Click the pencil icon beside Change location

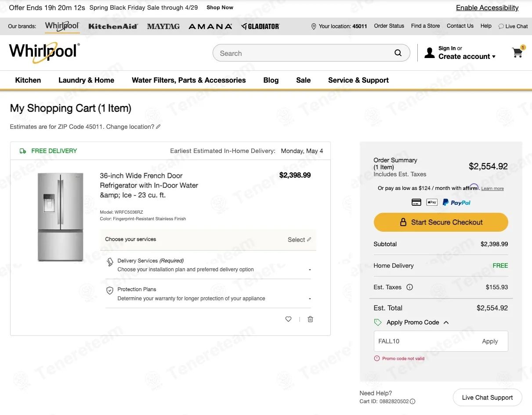coord(158,127)
